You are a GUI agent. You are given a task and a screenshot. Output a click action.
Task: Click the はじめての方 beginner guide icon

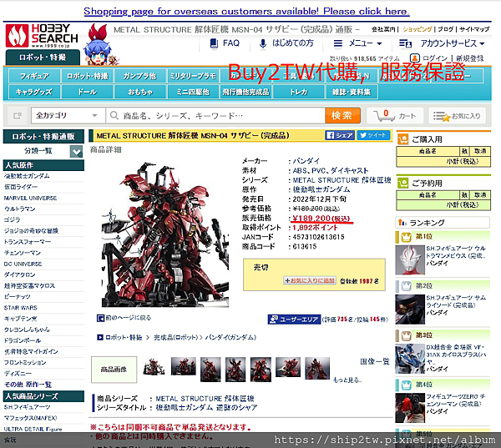click(x=263, y=43)
